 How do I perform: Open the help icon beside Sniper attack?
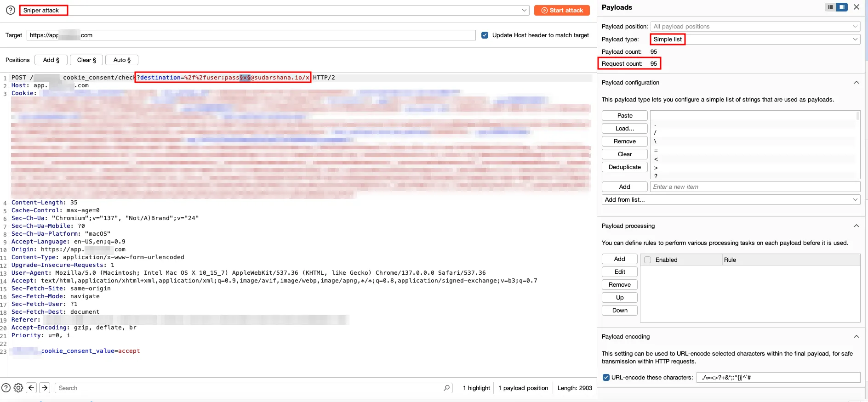[11, 10]
